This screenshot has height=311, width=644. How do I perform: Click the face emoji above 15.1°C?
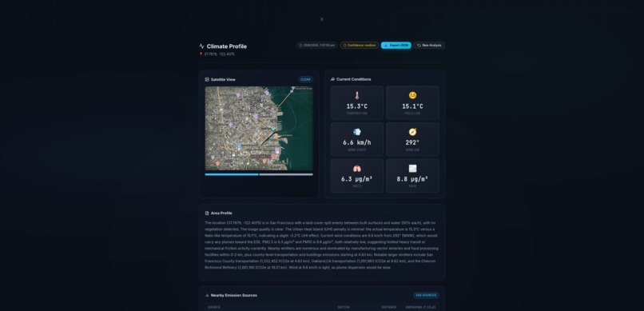tap(412, 95)
